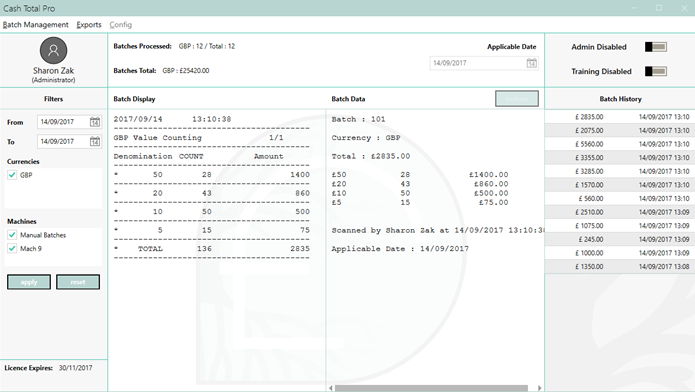
Task: Open the Config menu
Action: pos(121,25)
